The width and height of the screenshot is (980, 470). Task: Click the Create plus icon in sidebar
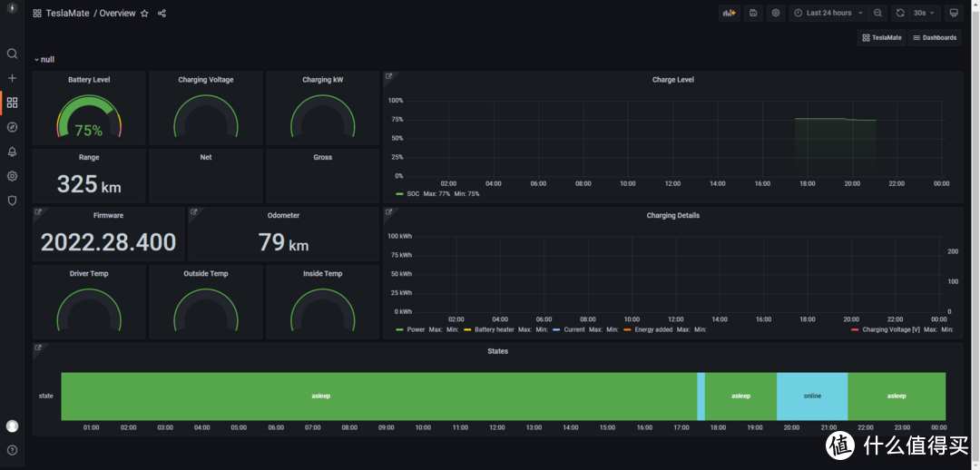(x=12, y=79)
